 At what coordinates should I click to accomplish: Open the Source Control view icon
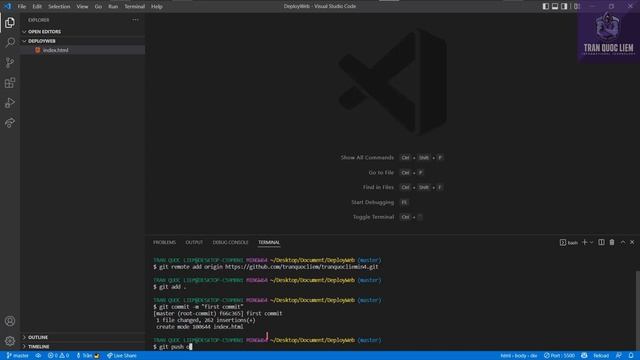pos(10,62)
